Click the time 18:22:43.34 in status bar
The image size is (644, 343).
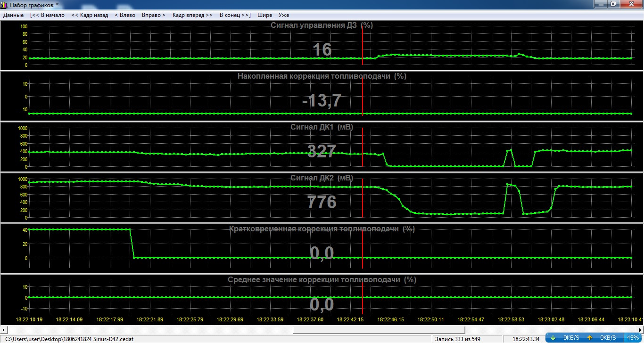click(x=526, y=339)
